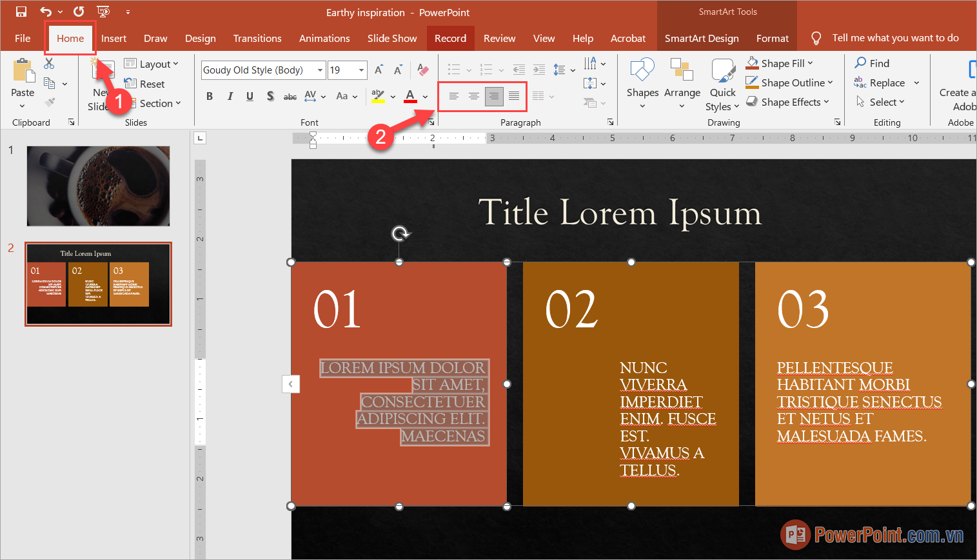Justify the text
Screen dimensions: 977x560
514,96
